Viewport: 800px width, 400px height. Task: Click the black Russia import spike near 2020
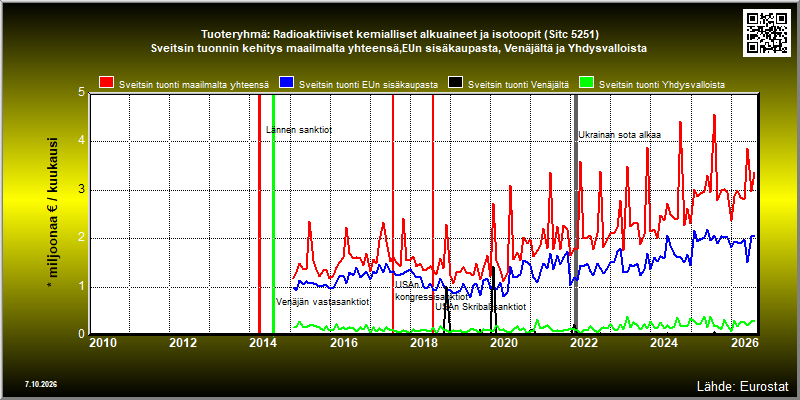tap(493, 298)
